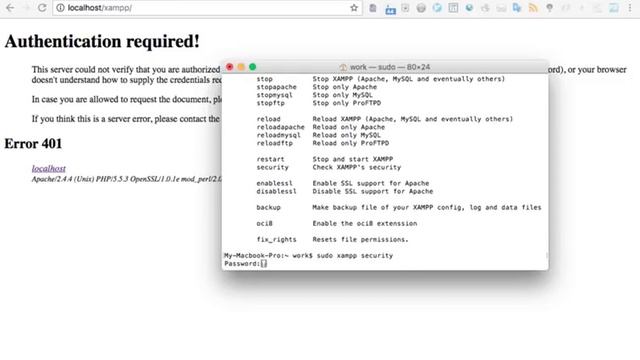
Task: Reload the localhost/xampp page
Action: 42,8
